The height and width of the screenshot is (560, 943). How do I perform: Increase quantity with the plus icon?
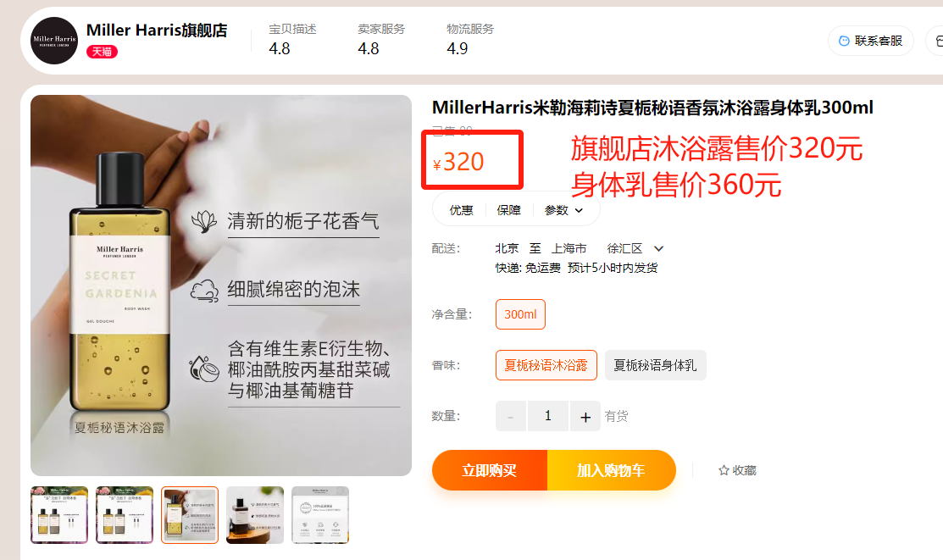click(x=585, y=416)
